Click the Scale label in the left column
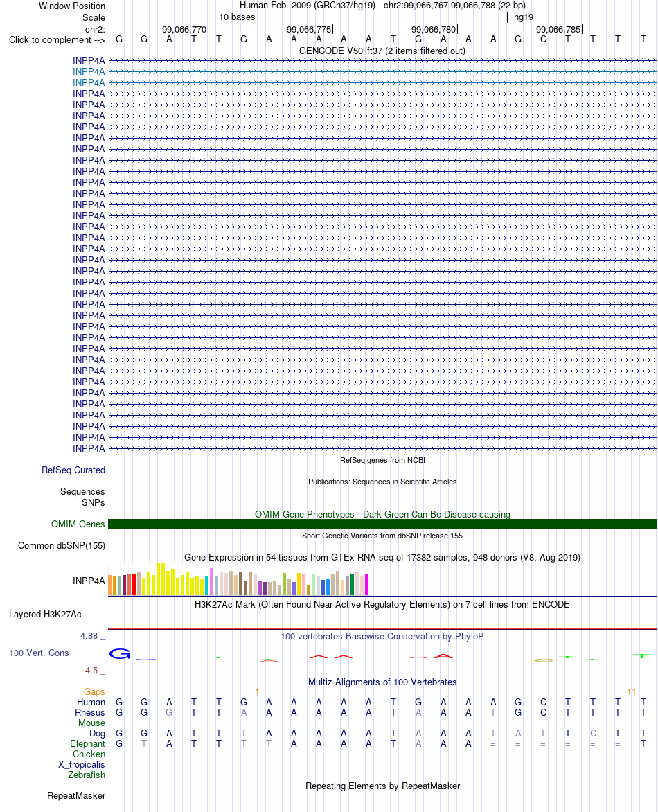The width and height of the screenshot is (658, 812). pyautogui.click(x=94, y=17)
